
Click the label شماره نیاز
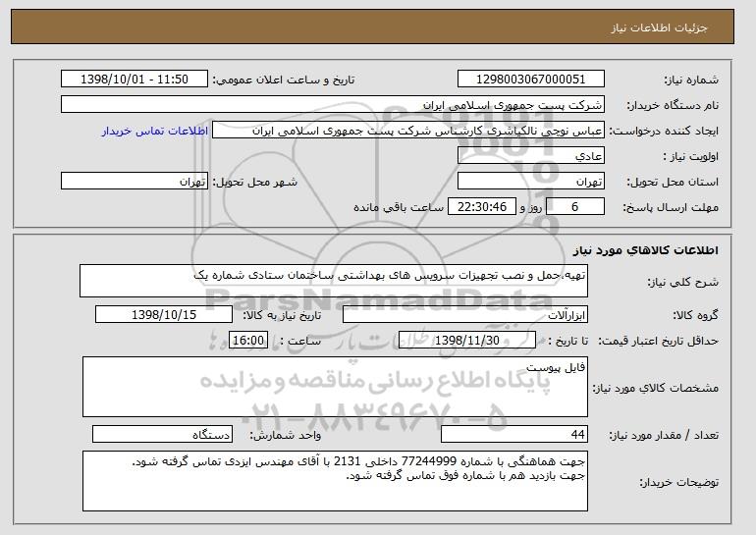tap(691, 80)
